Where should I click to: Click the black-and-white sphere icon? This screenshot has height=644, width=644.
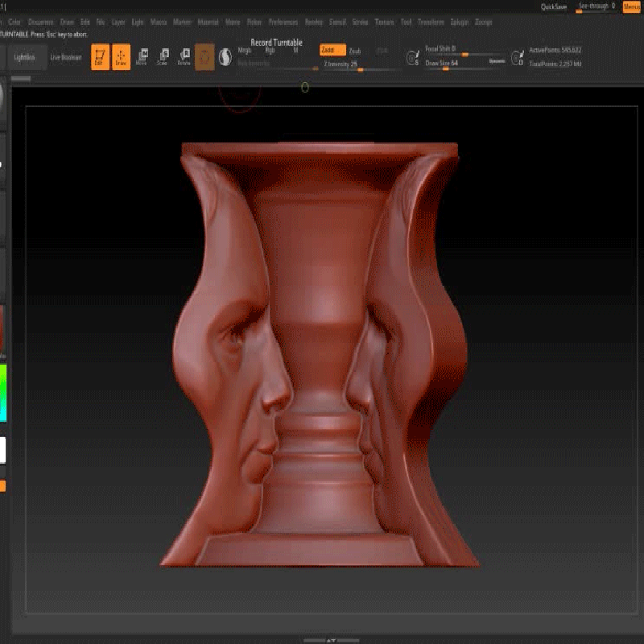click(x=225, y=57)
